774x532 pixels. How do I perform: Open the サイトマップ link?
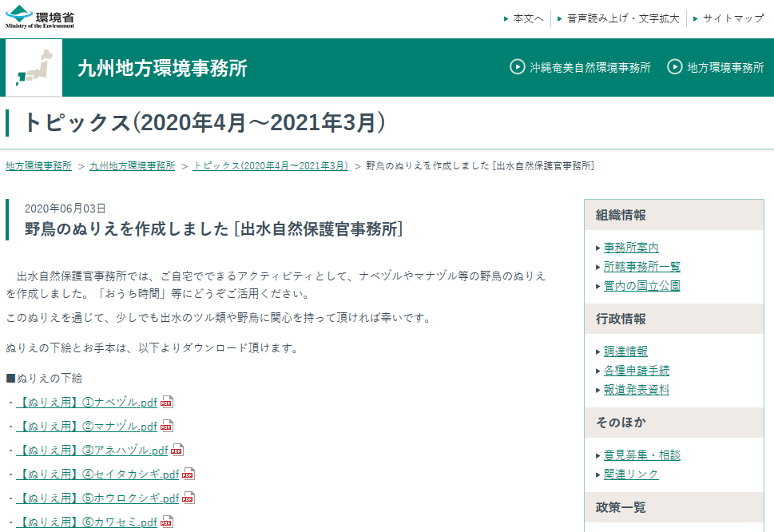(x=732, y=18)
